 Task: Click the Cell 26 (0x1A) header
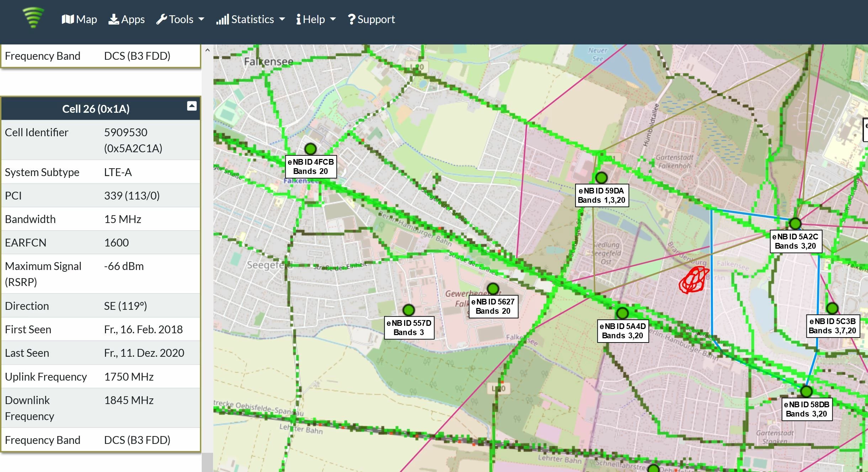click(96, 109)
